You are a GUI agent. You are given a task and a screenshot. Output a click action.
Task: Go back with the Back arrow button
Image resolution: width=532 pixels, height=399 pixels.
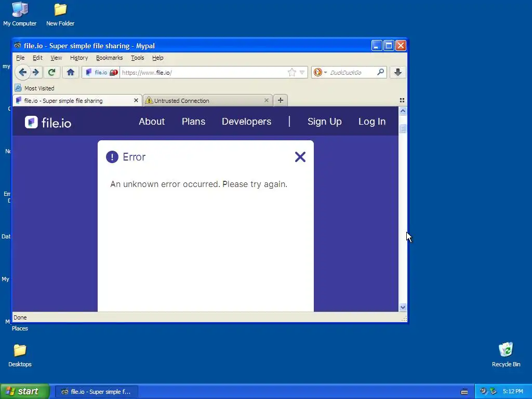tap(22, 72)
